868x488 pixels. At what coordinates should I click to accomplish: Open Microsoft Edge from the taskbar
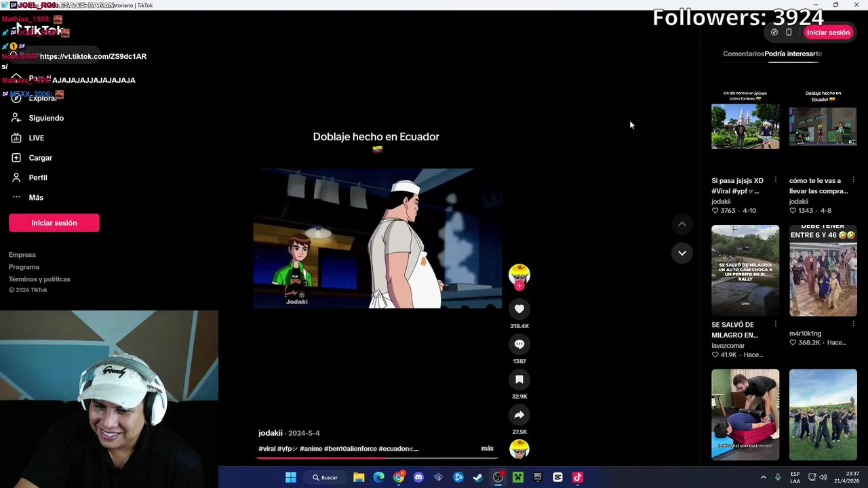point(378,477)
